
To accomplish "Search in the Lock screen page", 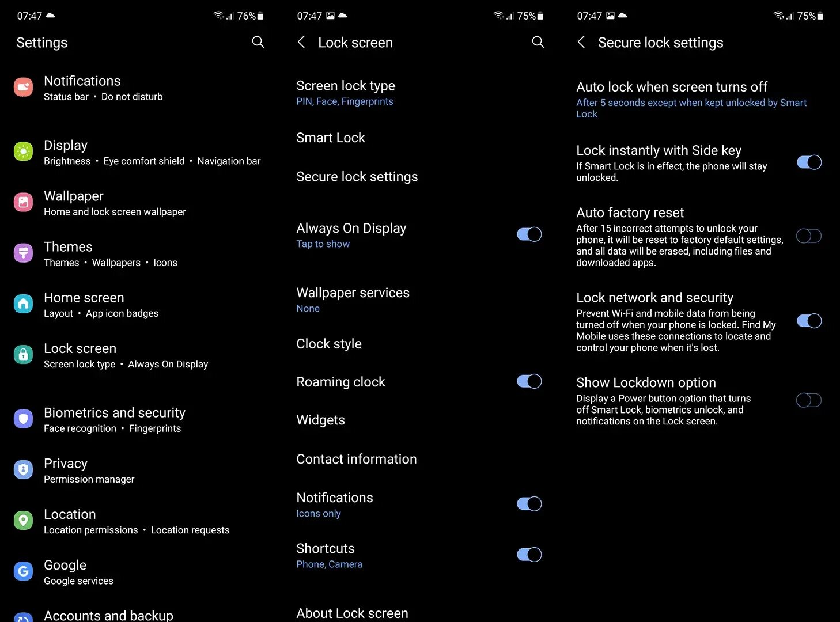I will pos(538,42).
